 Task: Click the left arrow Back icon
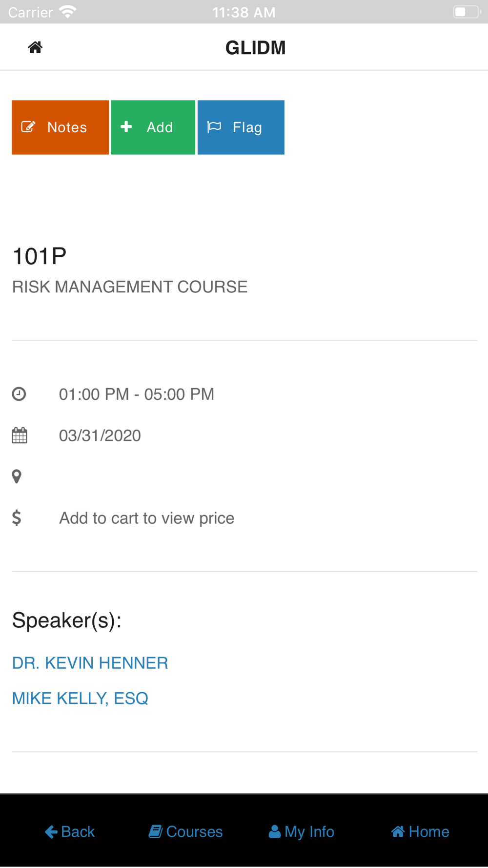(x=51, y=831)
